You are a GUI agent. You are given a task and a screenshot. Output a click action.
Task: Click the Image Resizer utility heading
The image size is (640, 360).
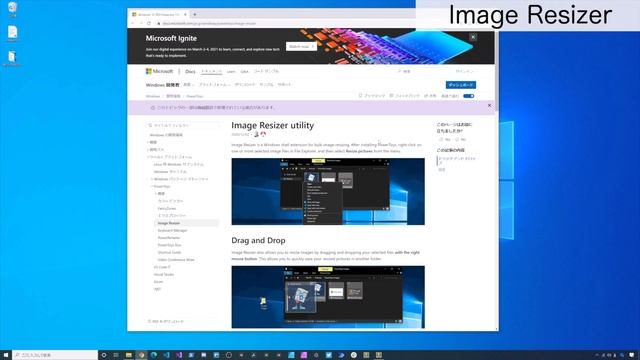(273, 125)
